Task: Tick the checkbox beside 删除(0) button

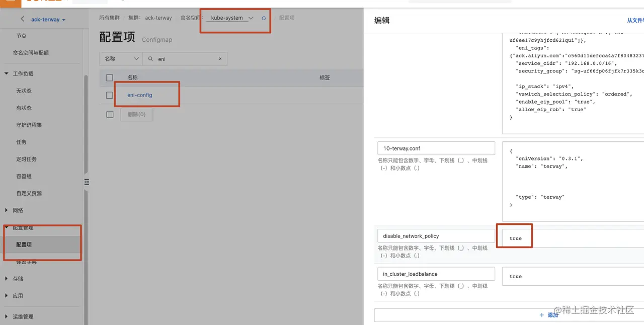Action: 110,114
